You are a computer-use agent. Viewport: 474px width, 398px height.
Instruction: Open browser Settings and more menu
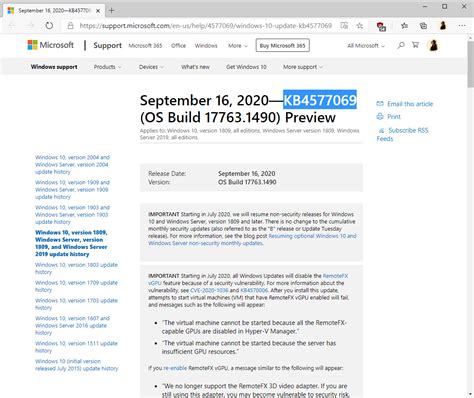(x=462, y=26)
